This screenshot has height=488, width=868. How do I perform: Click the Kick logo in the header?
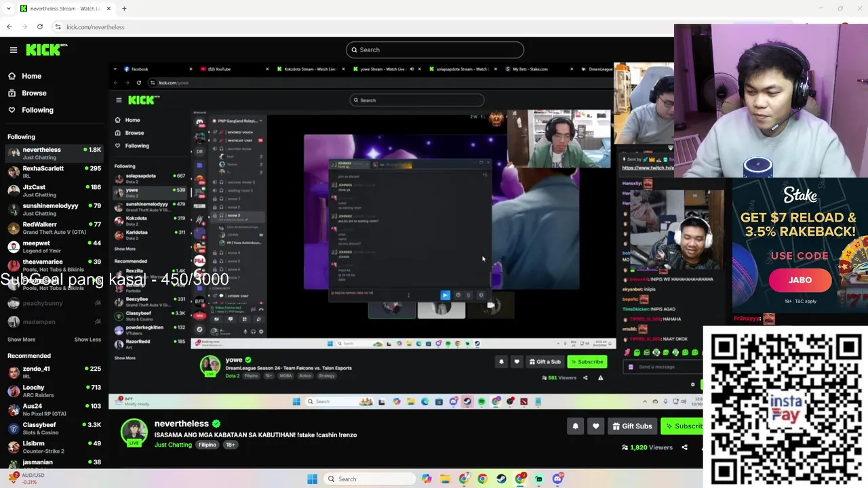tap(47, 49)
